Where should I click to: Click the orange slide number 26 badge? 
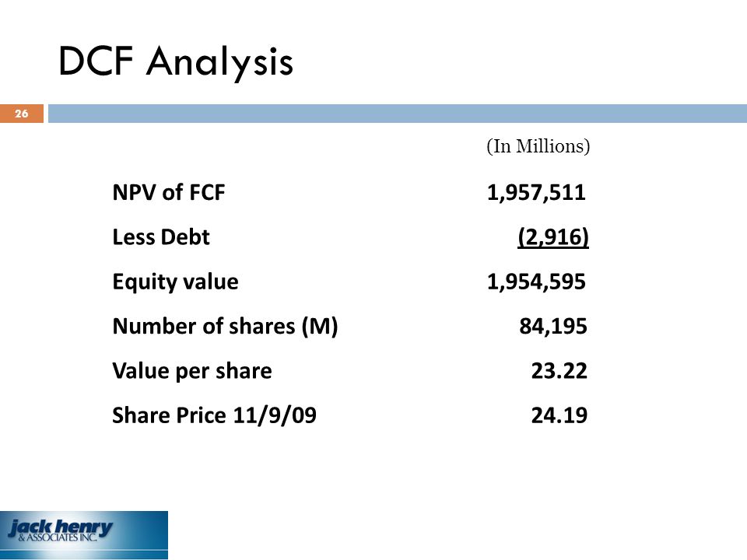click(x=22, y=114)
